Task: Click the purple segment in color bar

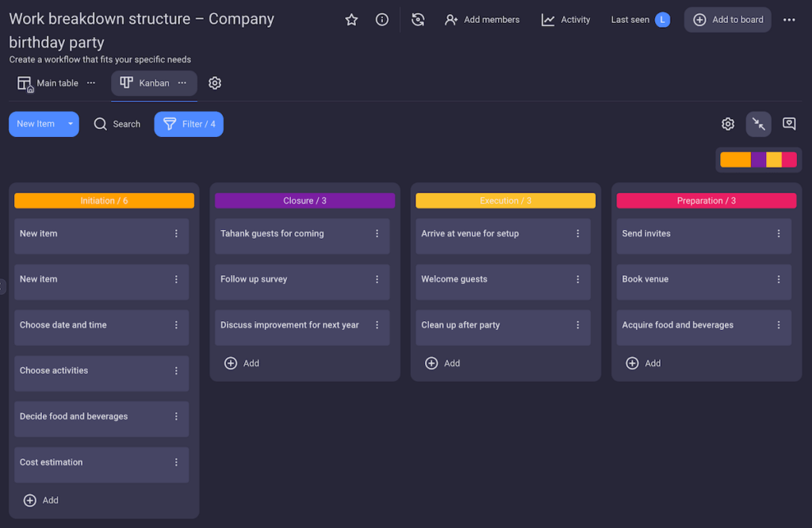Action: [x=759, y=159]
